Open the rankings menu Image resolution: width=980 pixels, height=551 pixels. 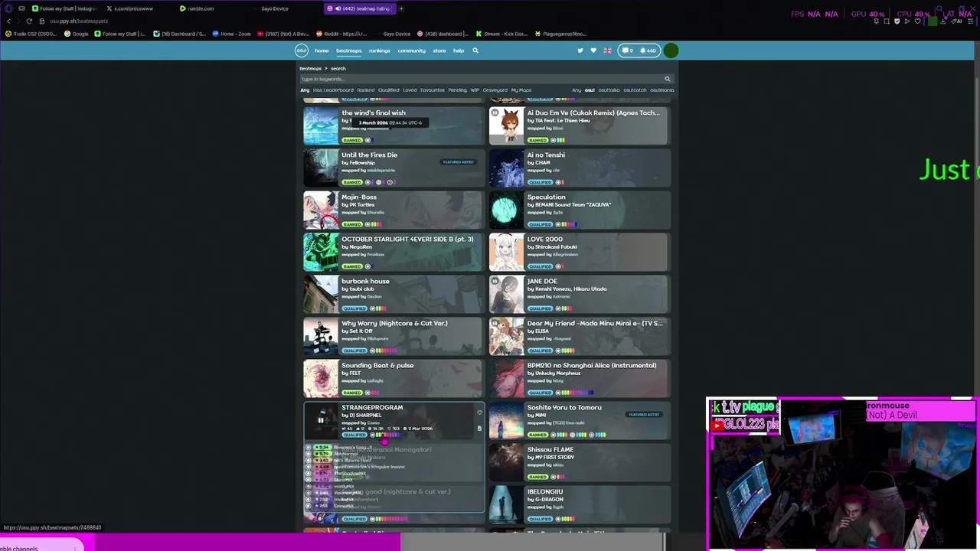379,51
